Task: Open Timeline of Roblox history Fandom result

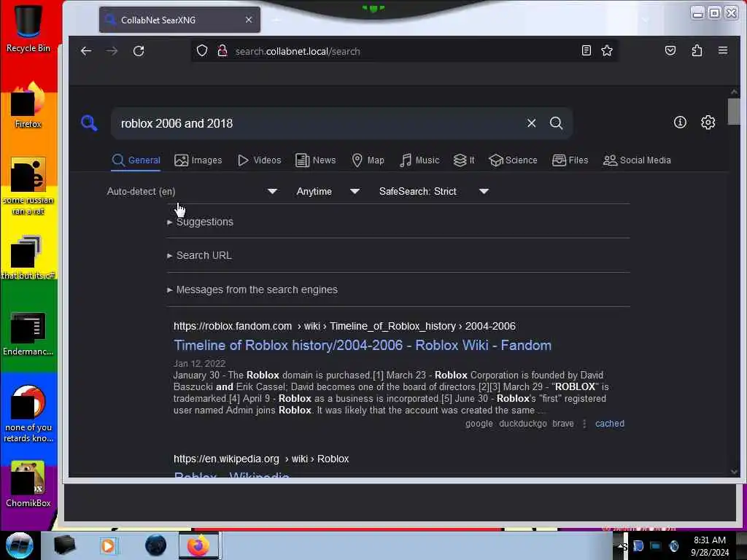Action: point(363,345)
